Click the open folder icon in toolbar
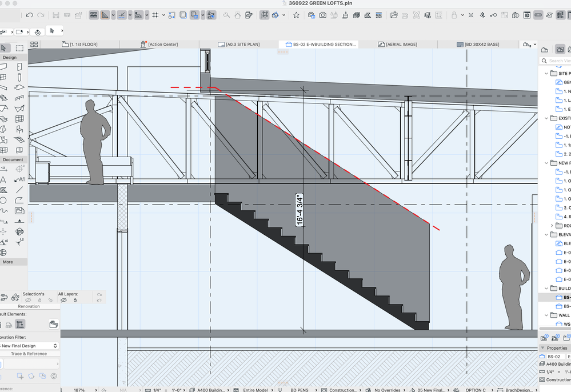 (394, 15)
